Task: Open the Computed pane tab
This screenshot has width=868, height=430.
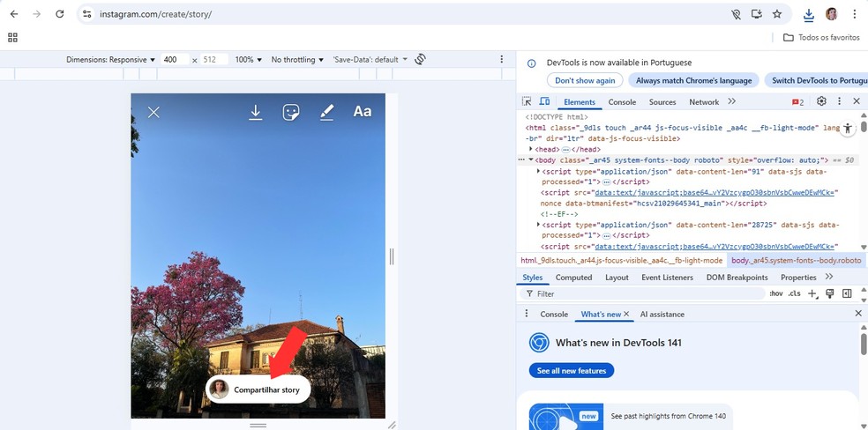Action: click(573, 278)
